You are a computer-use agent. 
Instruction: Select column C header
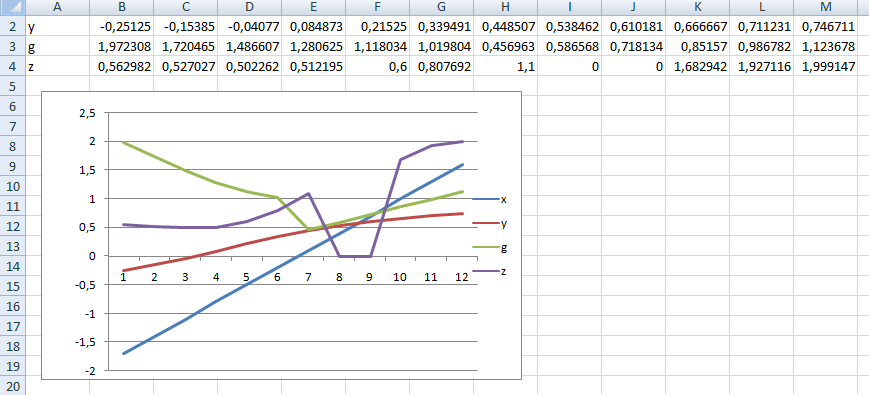click(x=186, y=7)
